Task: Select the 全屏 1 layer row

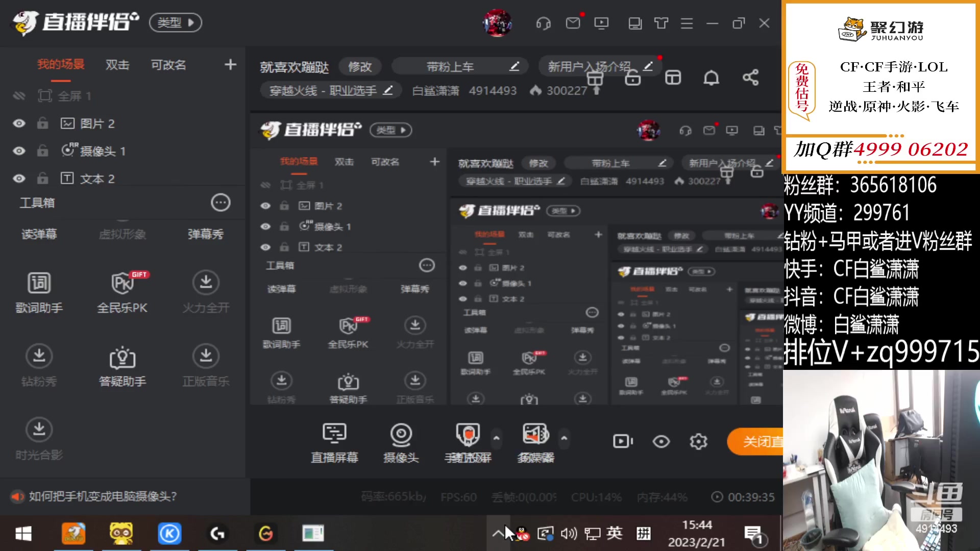Action: tap(122, 96)
